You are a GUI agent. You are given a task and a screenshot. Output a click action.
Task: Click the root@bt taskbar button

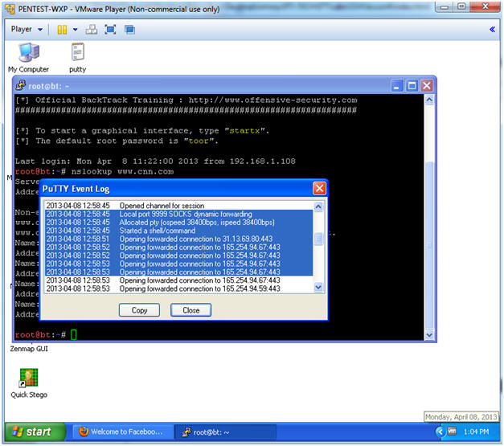pos(225,432)
